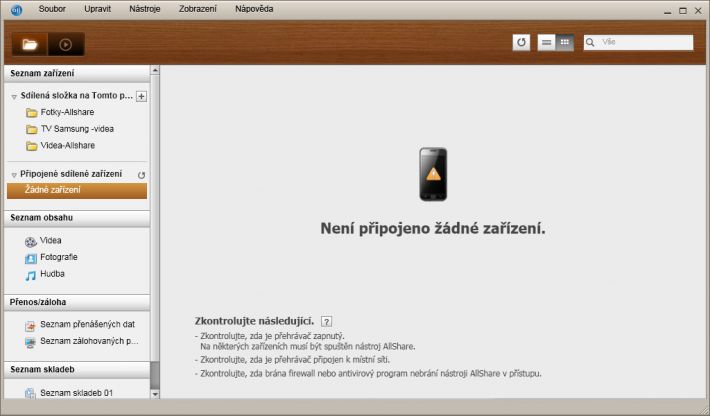Viewport: 710px width, 416px height.
Task: Click the Seznam obsahu panel header
Action: (x=77, y=218)
